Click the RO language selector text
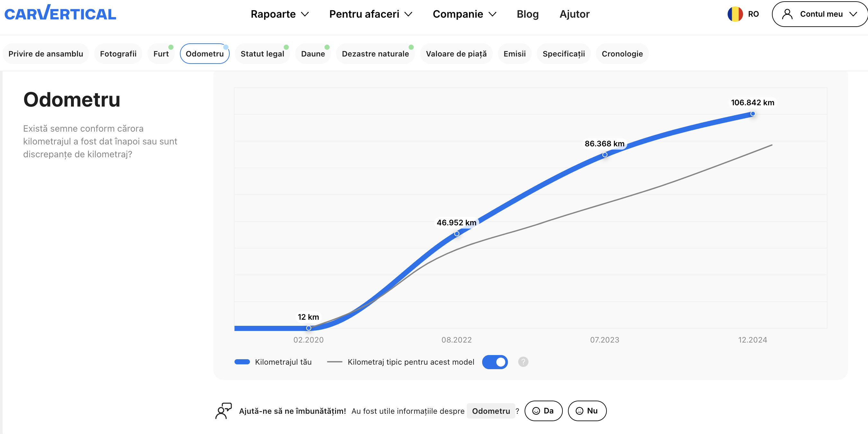 point(753,14)
